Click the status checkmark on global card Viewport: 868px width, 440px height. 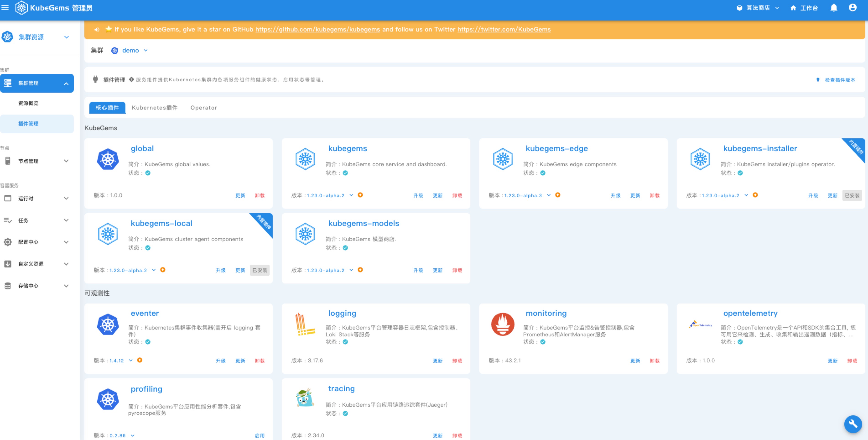point(148,173)
